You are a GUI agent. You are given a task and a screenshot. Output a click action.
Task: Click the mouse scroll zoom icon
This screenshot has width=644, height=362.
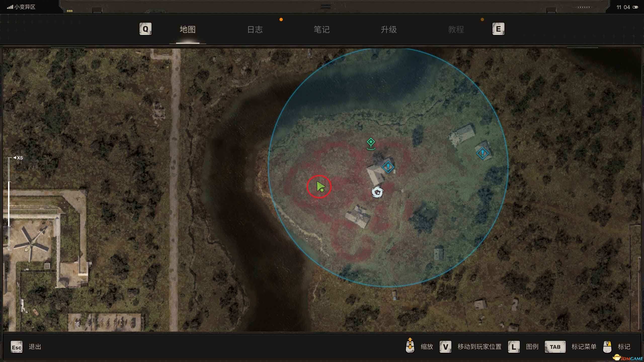[x=410, y=345]
